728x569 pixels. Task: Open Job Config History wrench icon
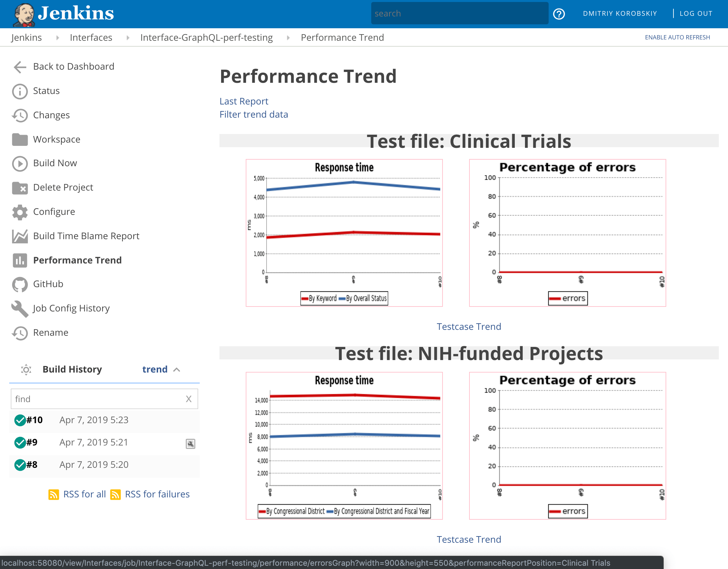point(20,309)
